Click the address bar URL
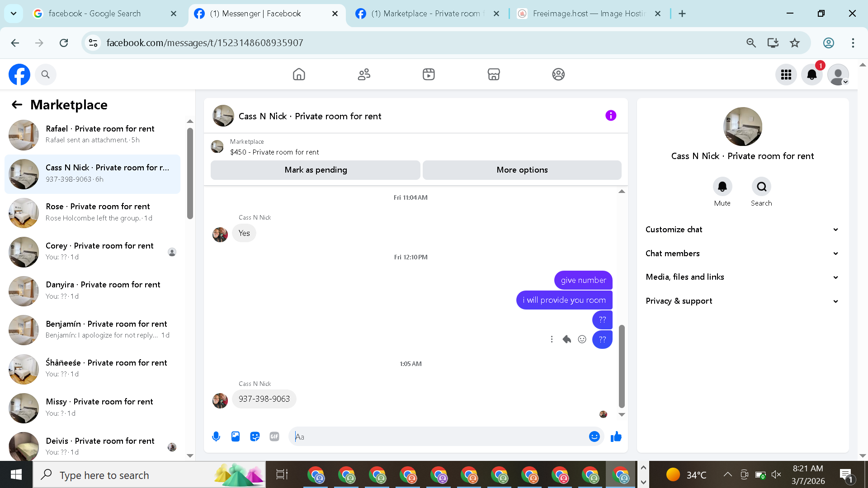 click(205, 43)
